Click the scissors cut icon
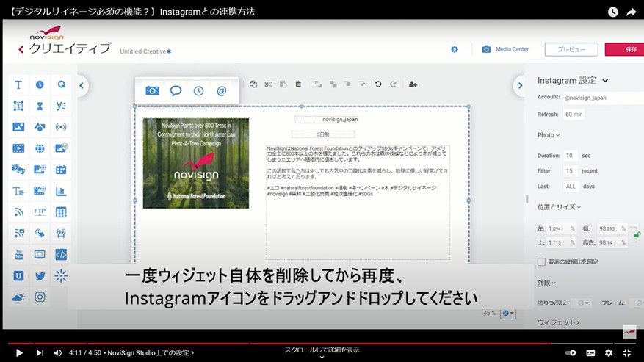Image resolution: width=644 pixels, height=362 pixels. click(x=268, y=84)
